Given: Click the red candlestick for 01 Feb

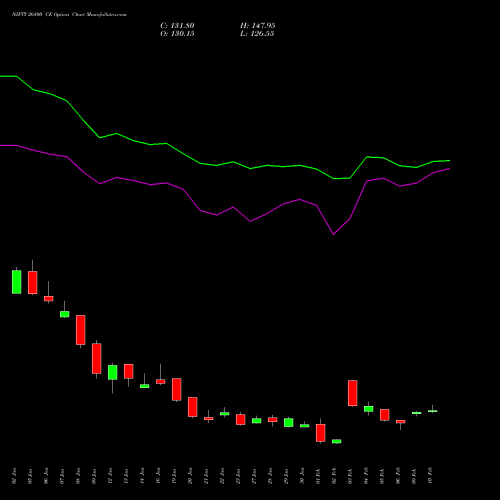Looking at the screenshot, I should (x=321, y=433).
